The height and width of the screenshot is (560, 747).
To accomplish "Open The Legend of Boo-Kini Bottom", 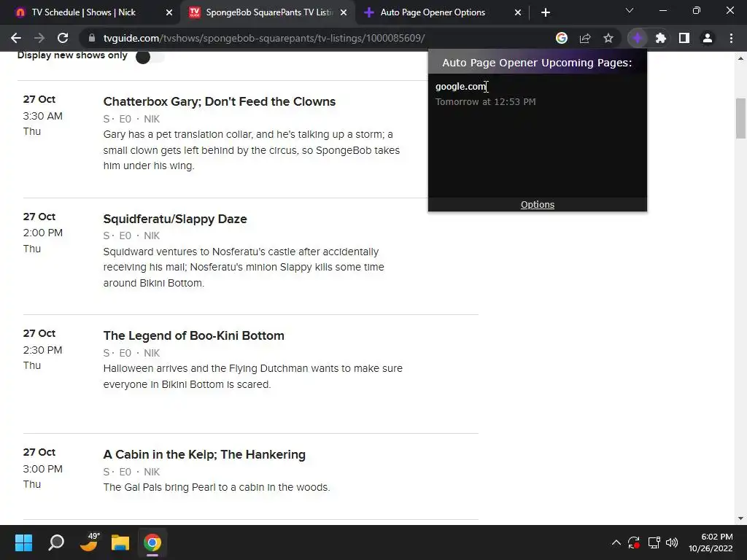I will point(193,335).
